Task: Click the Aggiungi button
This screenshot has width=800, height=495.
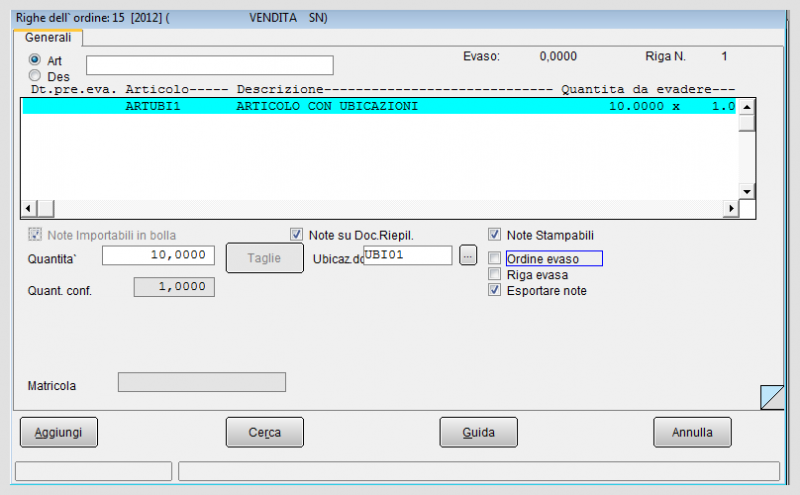Action: click(x=59, y=432)
